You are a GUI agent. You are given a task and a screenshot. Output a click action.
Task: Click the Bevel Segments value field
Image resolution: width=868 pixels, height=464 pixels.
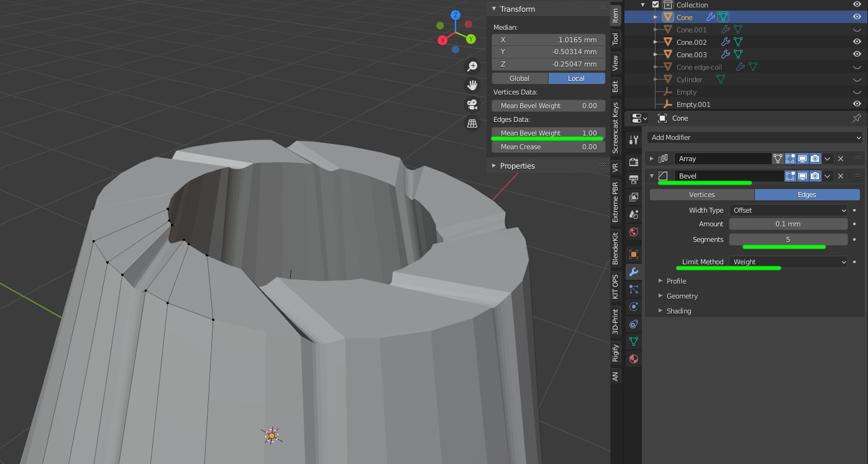[x=788, y=239]
